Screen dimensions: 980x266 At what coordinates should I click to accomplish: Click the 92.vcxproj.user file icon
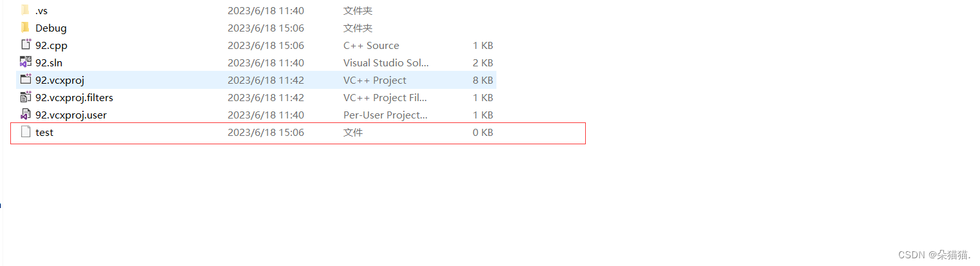26,115
